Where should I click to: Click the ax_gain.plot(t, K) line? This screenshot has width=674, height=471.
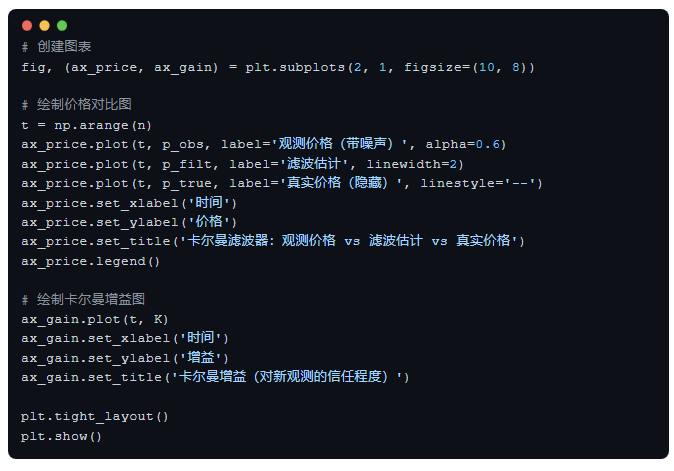coord(95,319)
